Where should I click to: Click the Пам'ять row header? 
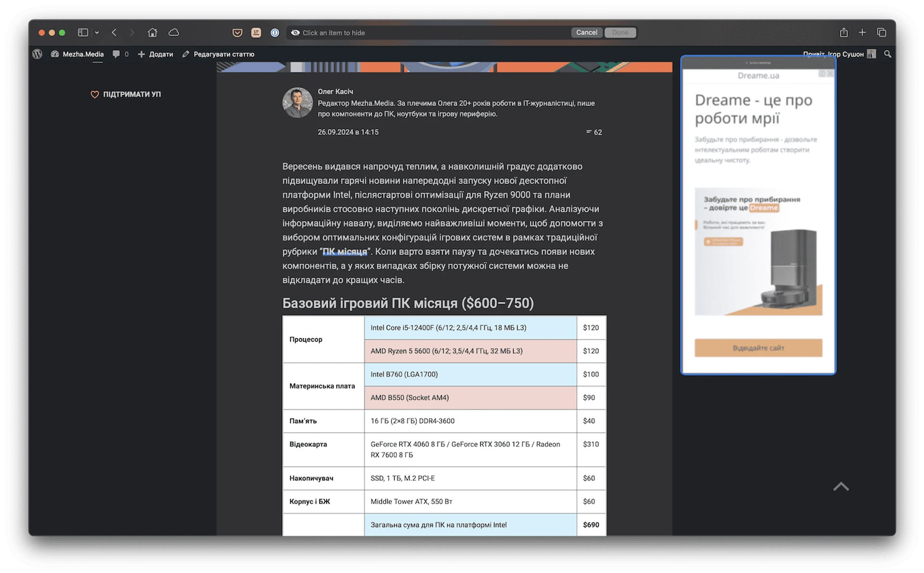(x=323, y=421)
